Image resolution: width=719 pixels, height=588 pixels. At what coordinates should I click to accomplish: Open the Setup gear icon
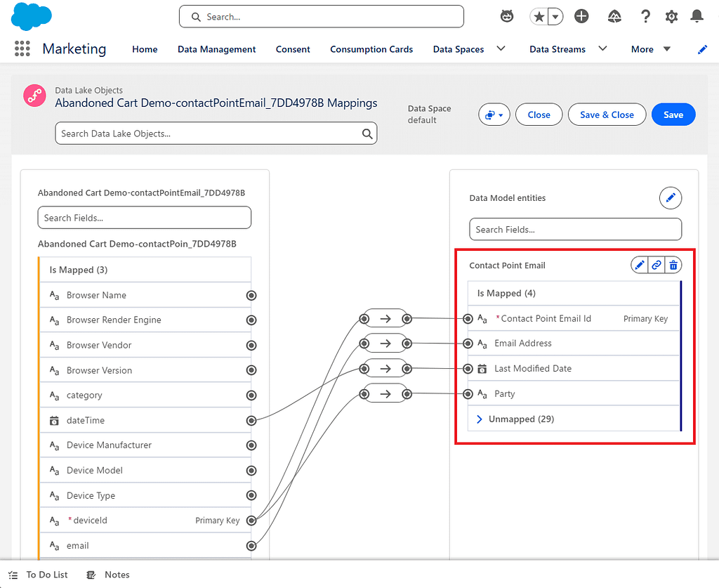(671, 17)
